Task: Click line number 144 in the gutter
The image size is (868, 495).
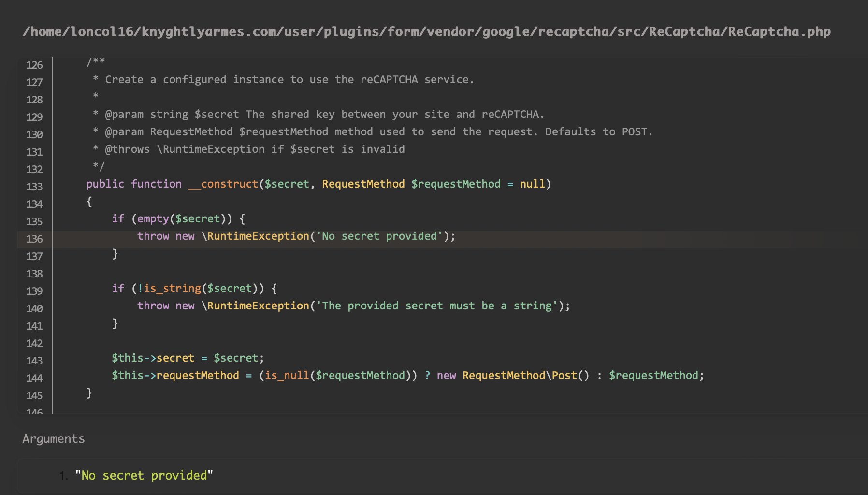Action: [34, 378]
